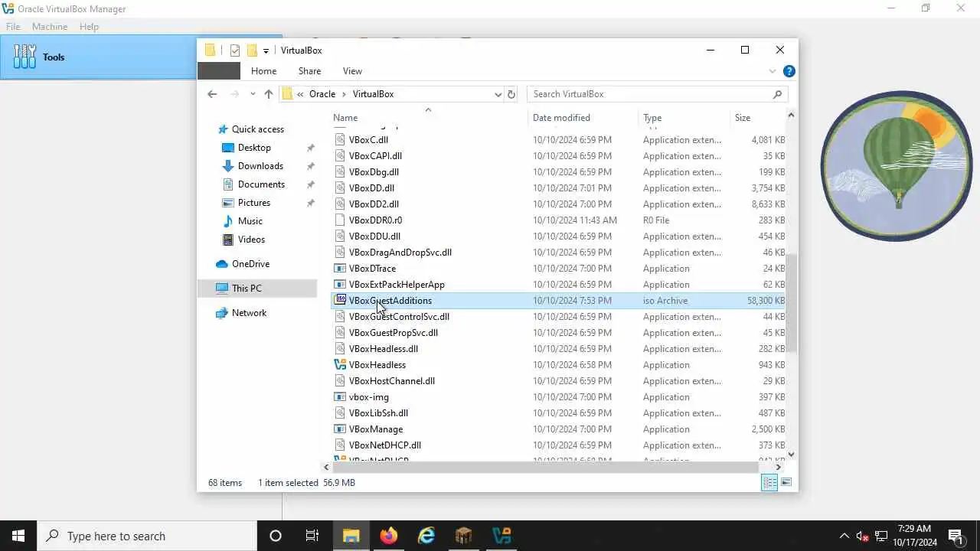Open Videos in the navigation pane
980x551 pixels.
pyautogui.click(x=251, y=240)
